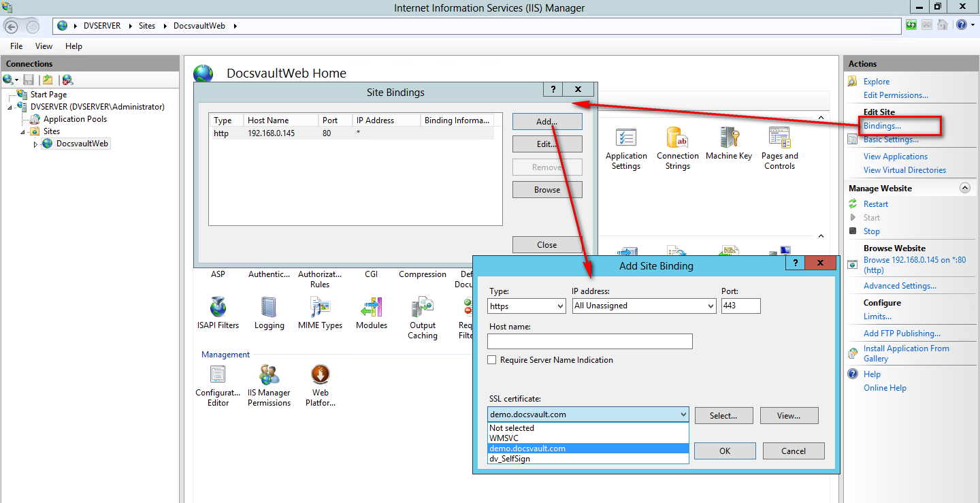The width and height of the screenshot is (980, 503).
Task: Collapse the Manage Website section
Action: [x=964, y=188]
